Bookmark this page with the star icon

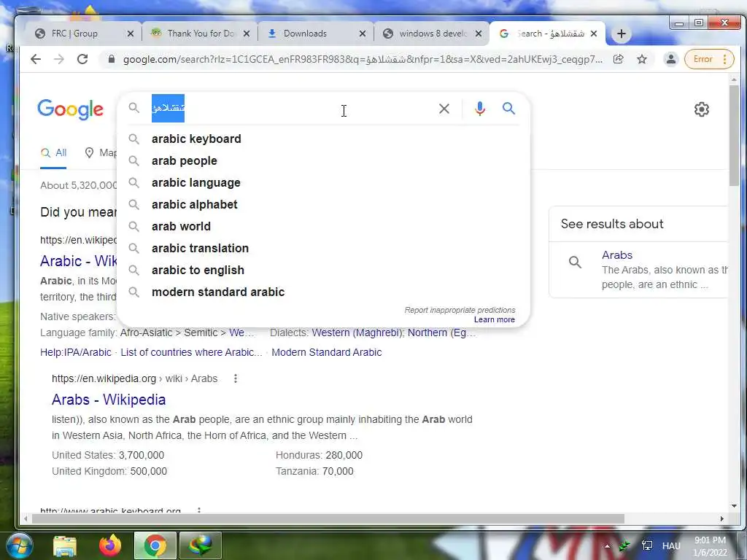[642, 59]
